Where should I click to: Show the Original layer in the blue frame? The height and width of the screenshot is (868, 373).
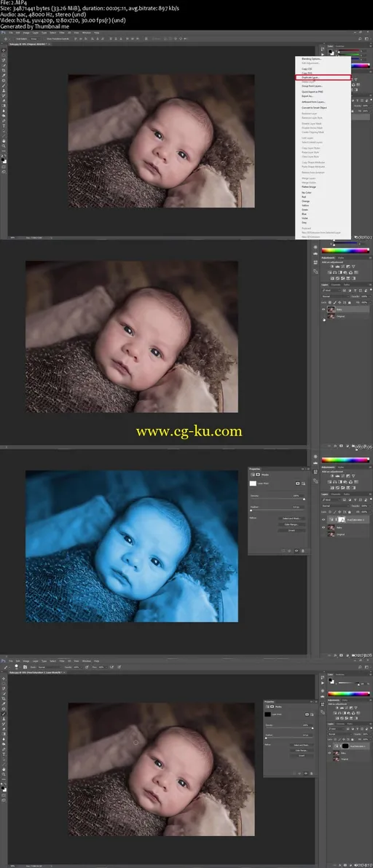tap(323, 534)
